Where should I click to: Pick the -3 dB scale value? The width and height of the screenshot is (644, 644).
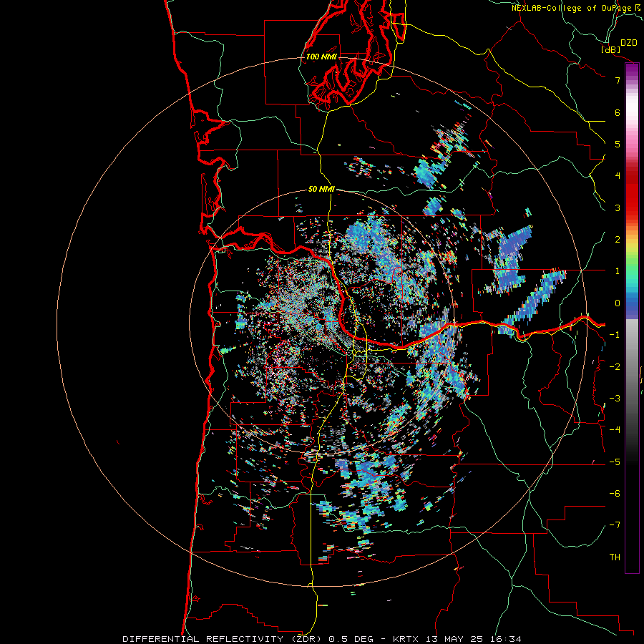pos(615,399)
